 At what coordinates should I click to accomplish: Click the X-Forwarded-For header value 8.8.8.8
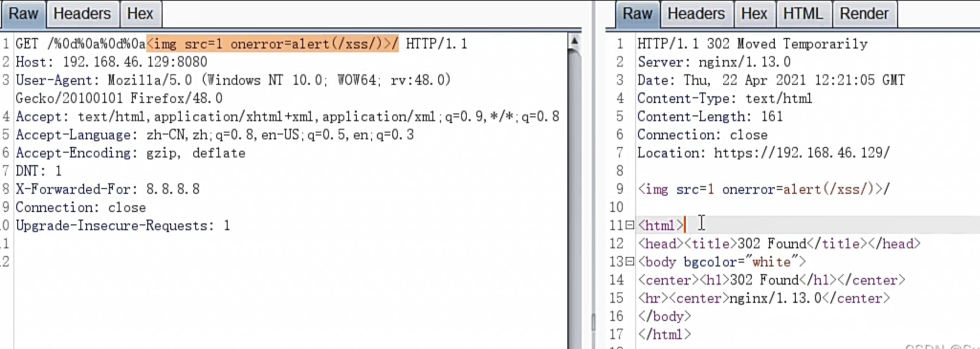point(173,189)
